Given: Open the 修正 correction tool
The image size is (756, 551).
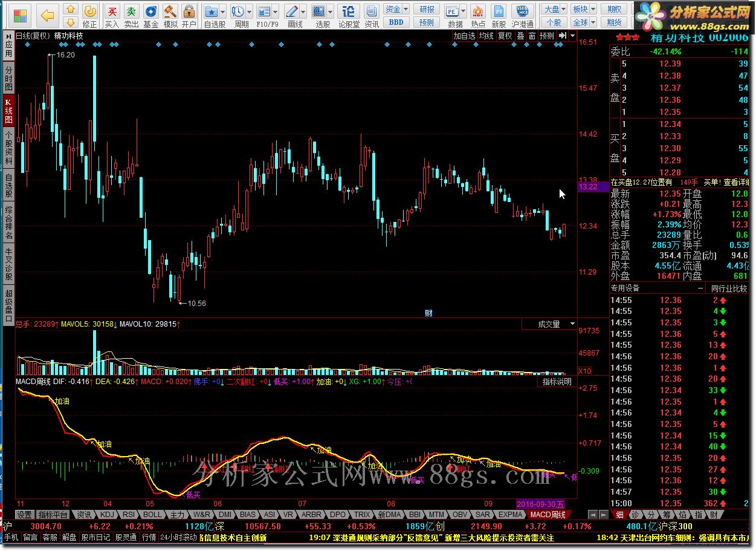Looking at the screenshot, I should pos(90,15).
